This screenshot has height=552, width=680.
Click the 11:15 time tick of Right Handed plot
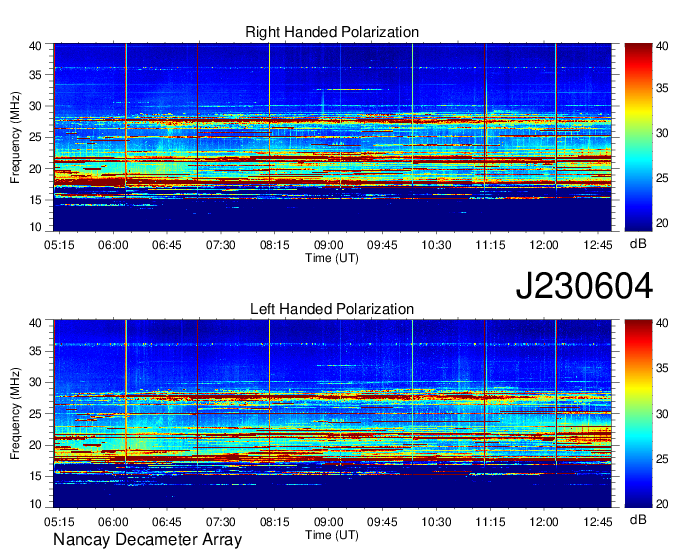click(490, 245)
